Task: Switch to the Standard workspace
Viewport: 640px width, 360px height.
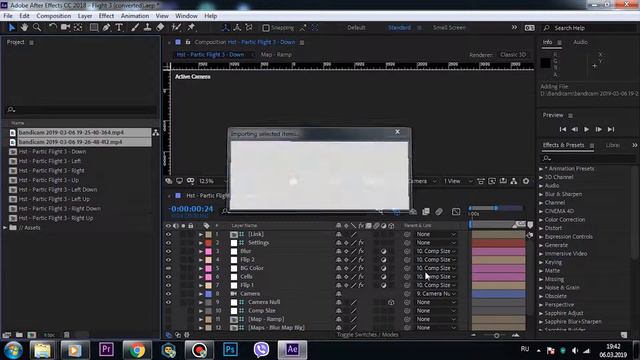Action: (x=399, y=28)
